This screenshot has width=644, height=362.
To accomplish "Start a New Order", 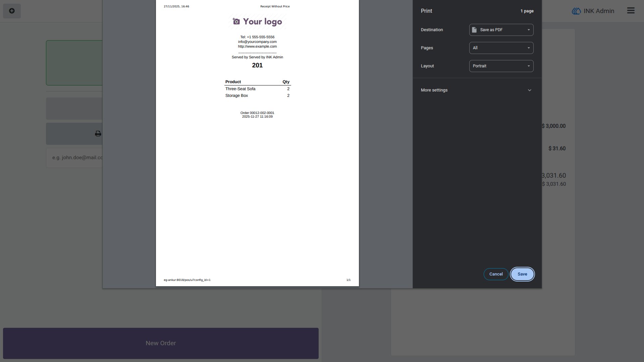I will [x=161, y=343].
